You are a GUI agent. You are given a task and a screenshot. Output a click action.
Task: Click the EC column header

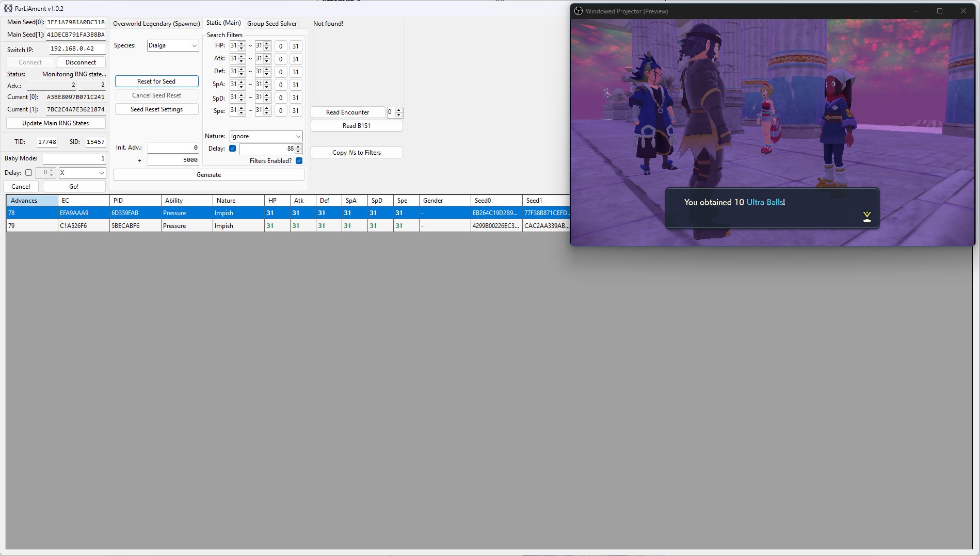tap(84, 201)
